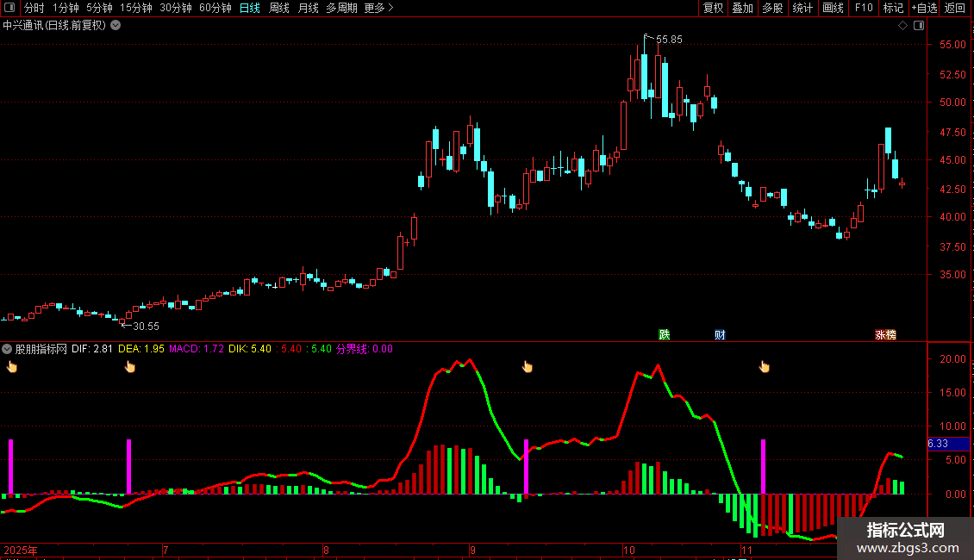Click month 8 on the time axis
974x560 pixels.
pos(326,550)
